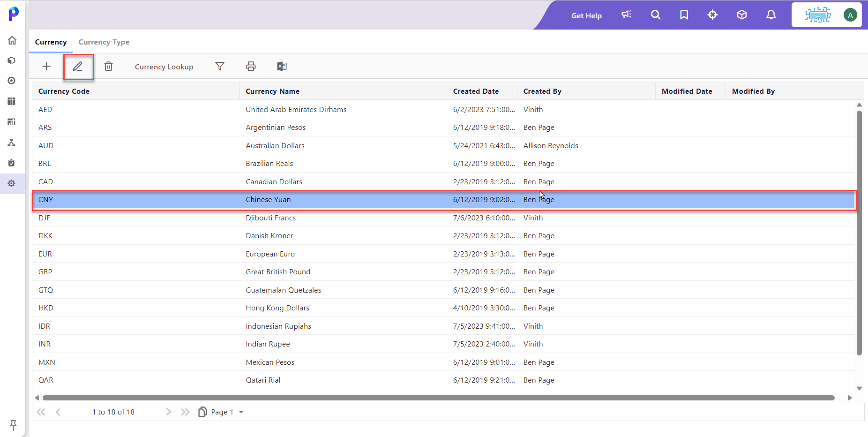Viewport: 868px width, 437px height.
Task: Click the horizontal scrollbar thumb
Action: [439, 398]
